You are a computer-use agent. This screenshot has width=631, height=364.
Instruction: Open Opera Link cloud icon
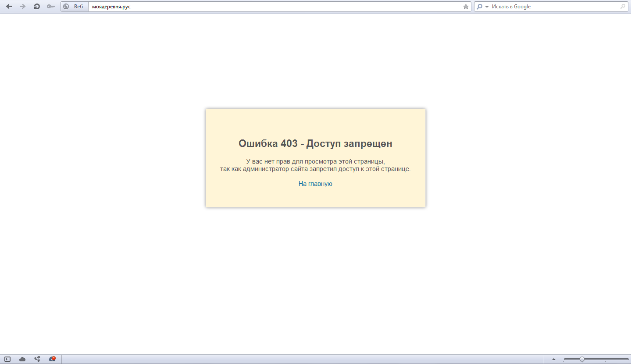coord(22,359)
